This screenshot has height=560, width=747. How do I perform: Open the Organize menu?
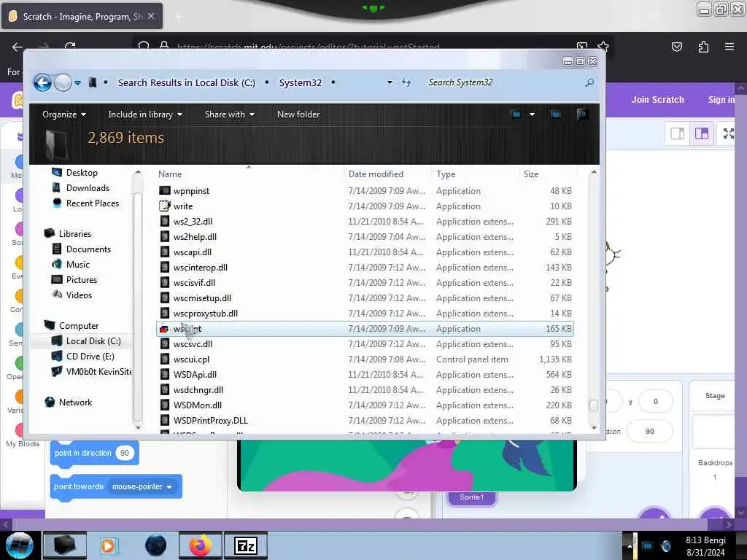pyautogui.click(x=64, y=114)
